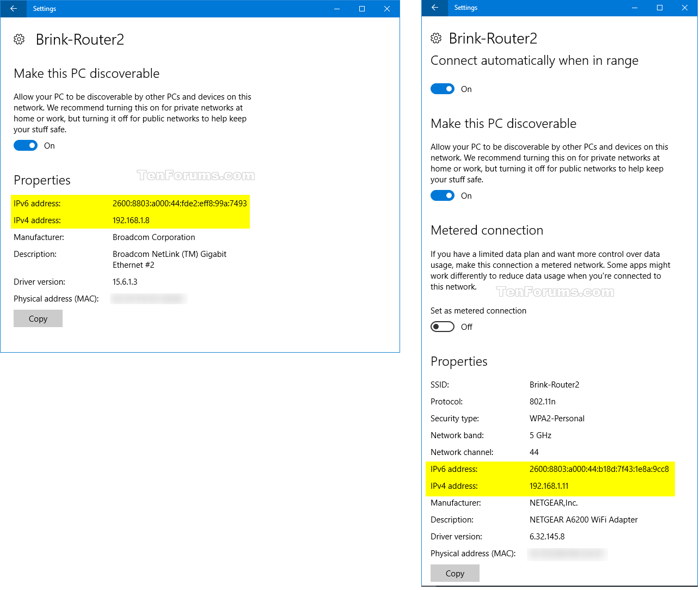Viewport: 700px width, 590px height.
Task: Enable Set as metered connection switch
Action: point(443,327)
